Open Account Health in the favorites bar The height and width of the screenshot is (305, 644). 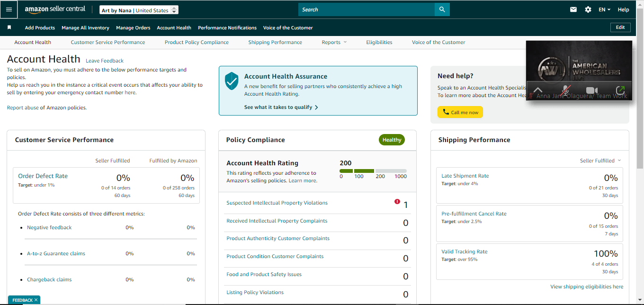click(x=174, y=28)
